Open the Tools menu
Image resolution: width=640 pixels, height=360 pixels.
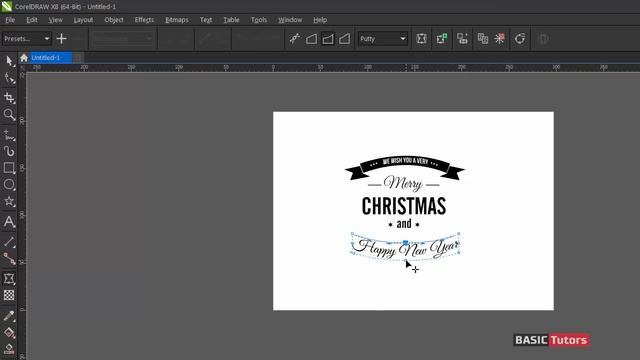pos(259,20)
